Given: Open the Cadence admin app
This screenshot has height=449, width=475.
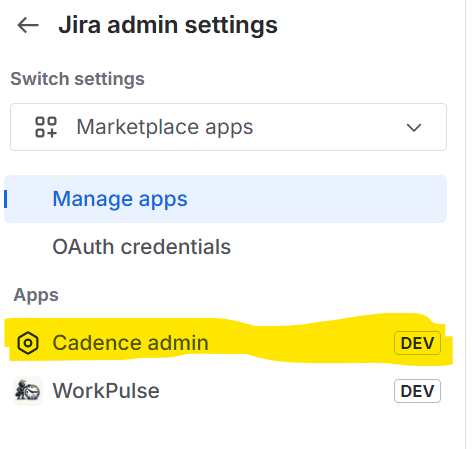Looking at the screenshot, I should 225,343.
